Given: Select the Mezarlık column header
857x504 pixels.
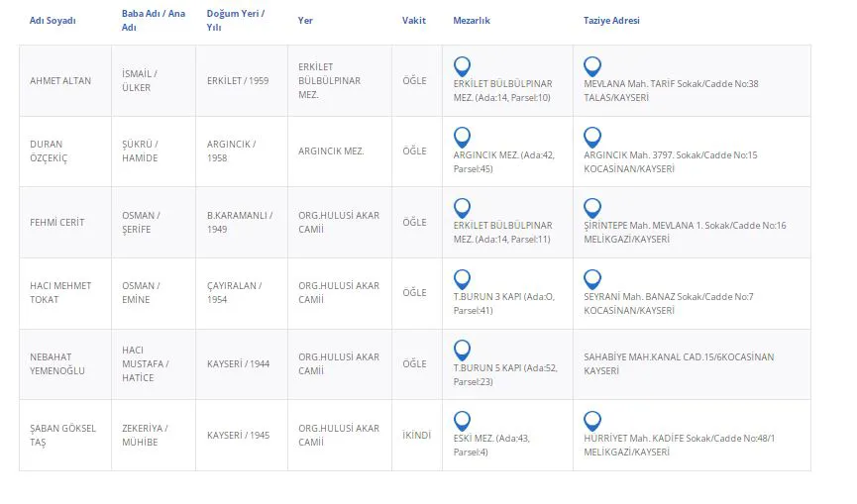Looking at the screenshot, I should click(x=472, y=21).
